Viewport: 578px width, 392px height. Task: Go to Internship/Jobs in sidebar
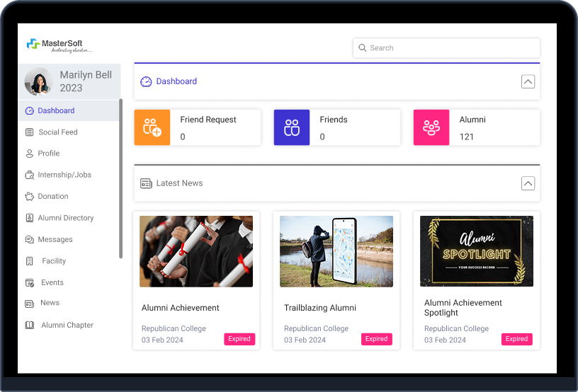point(64,175)
